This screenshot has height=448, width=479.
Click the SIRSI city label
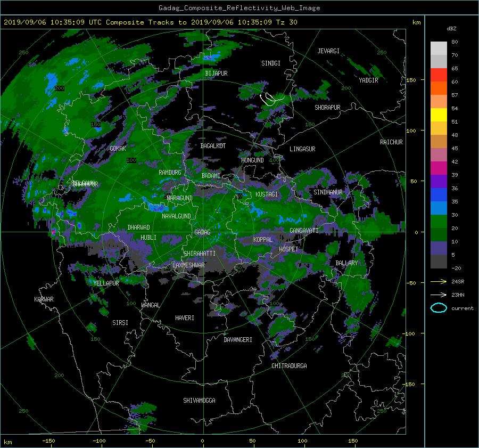(120, 323)
